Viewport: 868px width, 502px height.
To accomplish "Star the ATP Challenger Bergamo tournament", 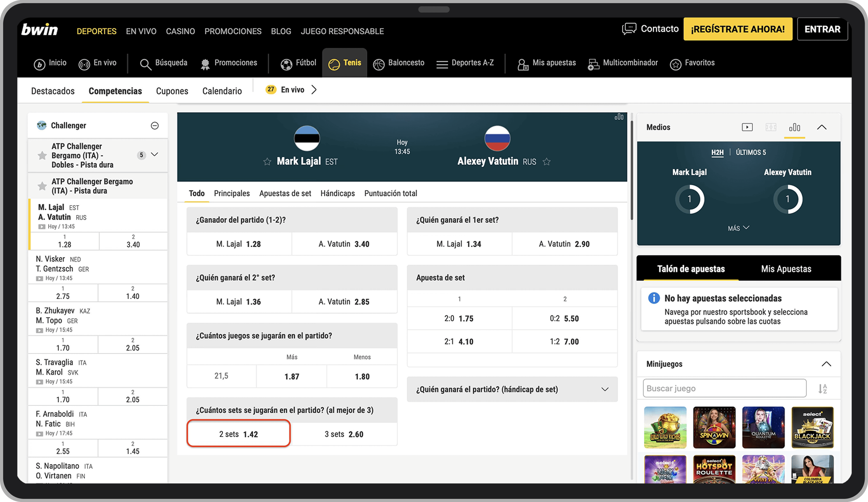I will [x=42, y=186].
